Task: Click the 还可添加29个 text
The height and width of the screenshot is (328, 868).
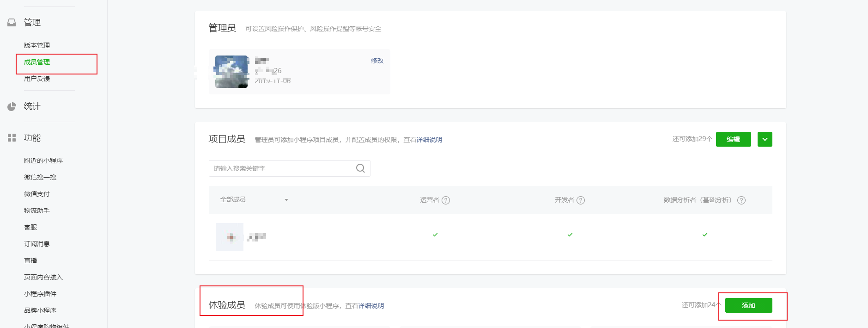Action: coord(692,139)
